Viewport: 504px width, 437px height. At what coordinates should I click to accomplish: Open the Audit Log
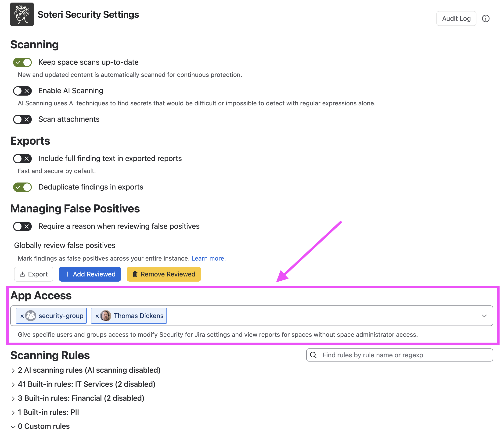(x=456, y=18)
